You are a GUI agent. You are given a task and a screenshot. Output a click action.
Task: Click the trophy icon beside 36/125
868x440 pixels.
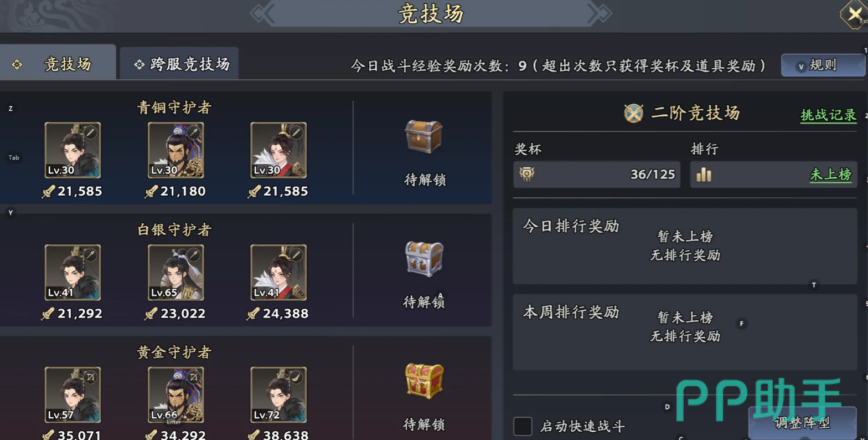(x=527, y=174)
